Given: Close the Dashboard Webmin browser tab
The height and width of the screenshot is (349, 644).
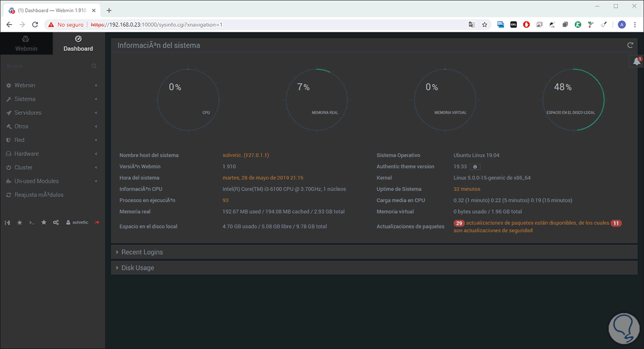Looking at the screenshot, I should (x=94, y=10).
